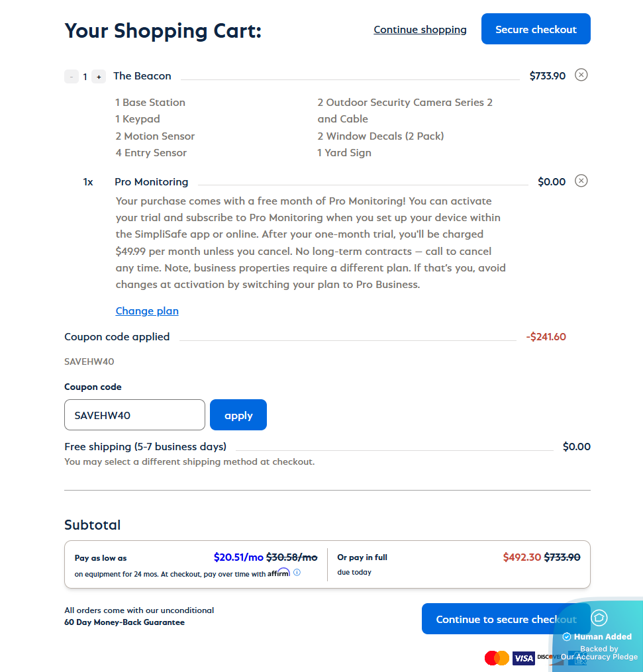Image resolution: width=643 pixels, height=672 pixels.
Task: Click the Our Accuracy Pledge badge text
Action: tap(599, 657)
